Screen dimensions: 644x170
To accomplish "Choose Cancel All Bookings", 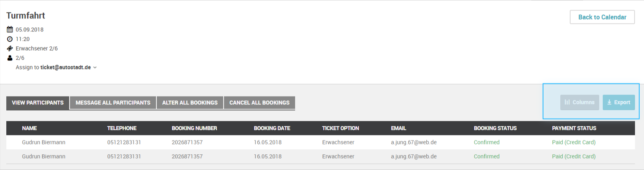I will click(x=259, y=102).
